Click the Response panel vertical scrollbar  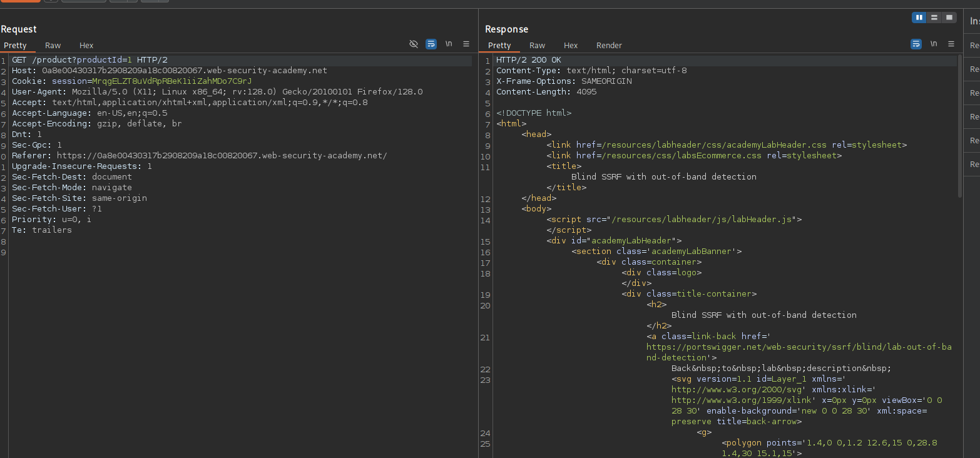coord(959,125)
